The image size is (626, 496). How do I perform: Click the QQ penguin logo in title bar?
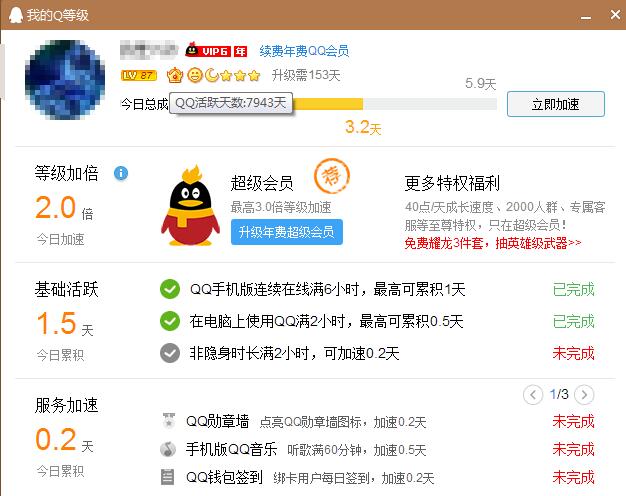tap(16, 15)
